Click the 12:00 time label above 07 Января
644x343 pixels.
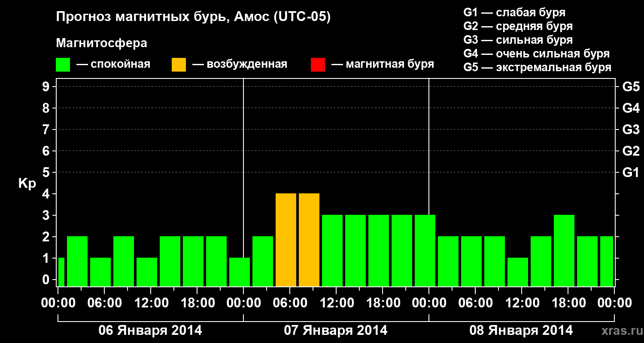click(336, 303)
